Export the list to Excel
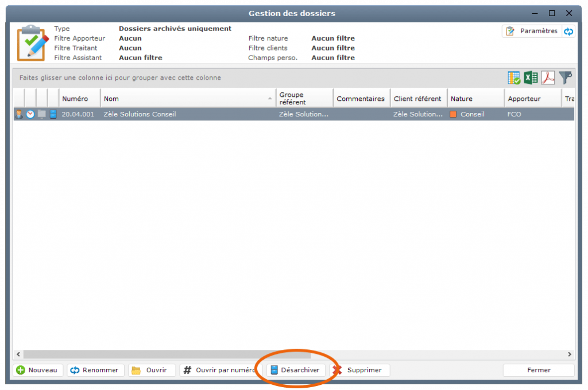Image resolution: width=588 pixels, height=390 pixels. [531, 78]
